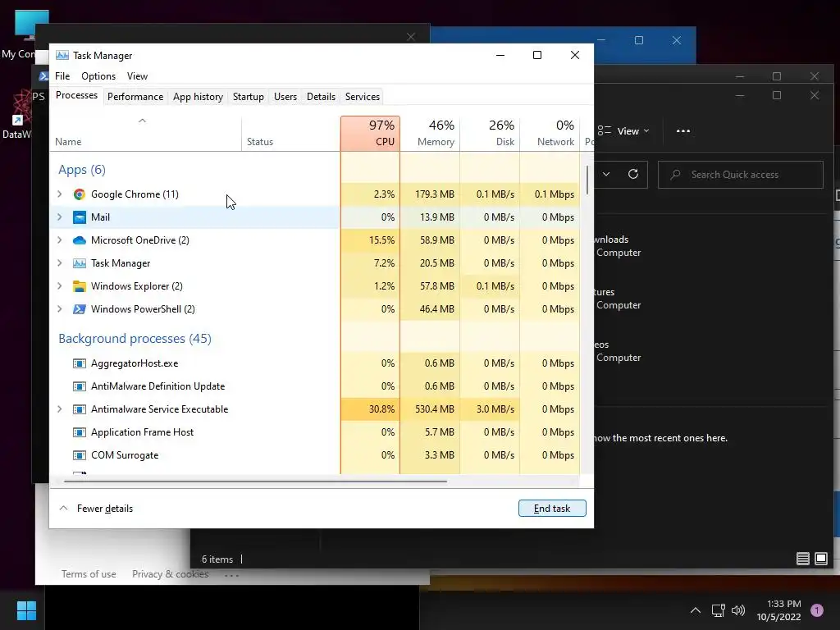Click the Windows Explorer folder icon
Viewport: 840px width, 630px height.
(80, 286)
